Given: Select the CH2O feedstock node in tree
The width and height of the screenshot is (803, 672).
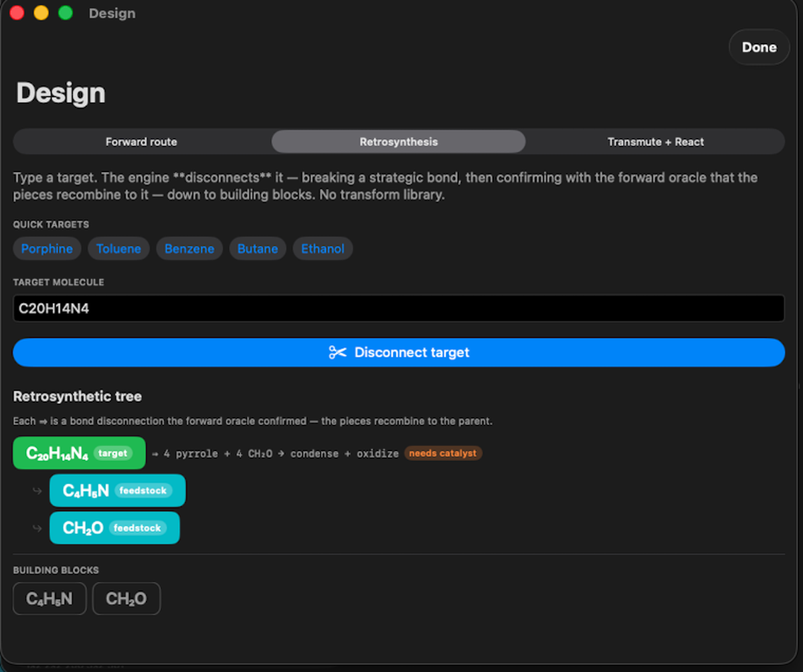Looking at the screenshot, I should (x=114, y=528).
